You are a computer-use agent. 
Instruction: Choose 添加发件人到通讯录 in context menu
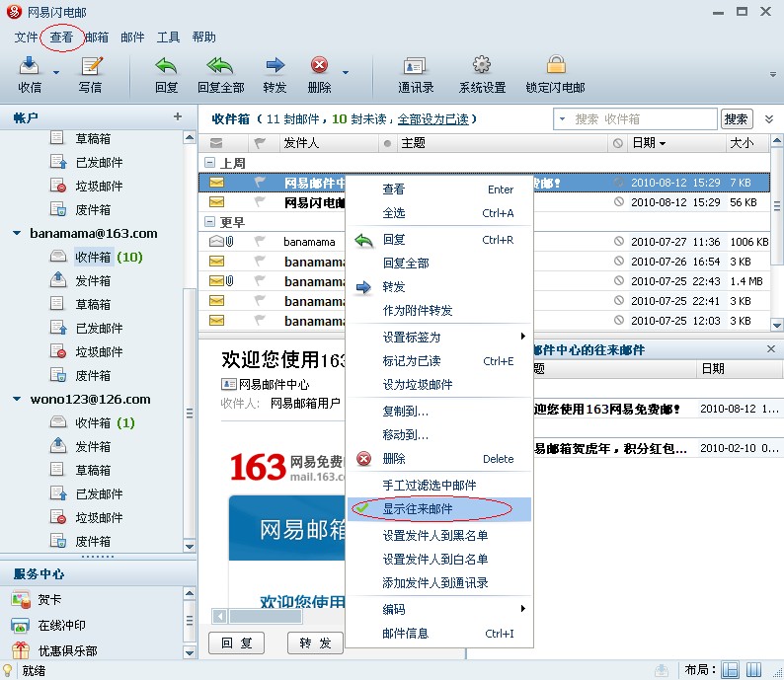click(439, 582)
